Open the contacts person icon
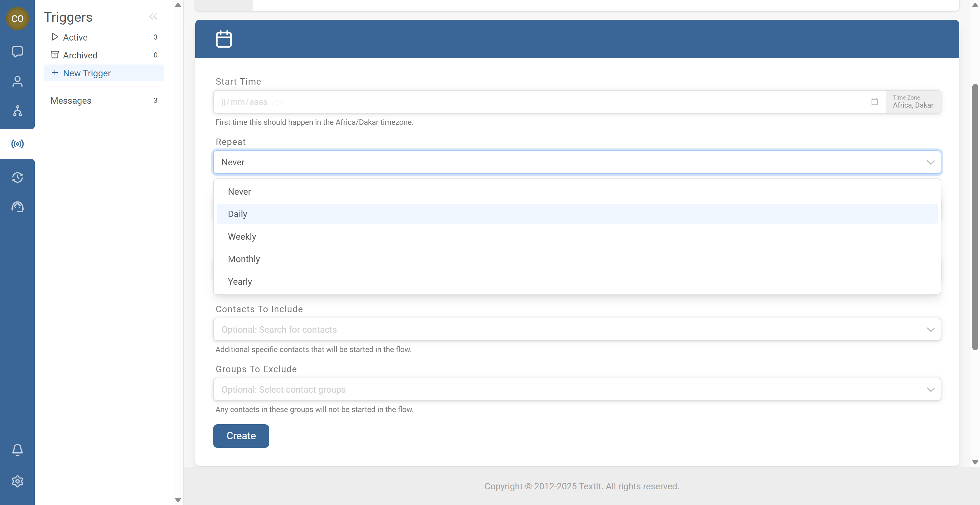This screenshot has width=980, height=505. [x=17, y=81]
